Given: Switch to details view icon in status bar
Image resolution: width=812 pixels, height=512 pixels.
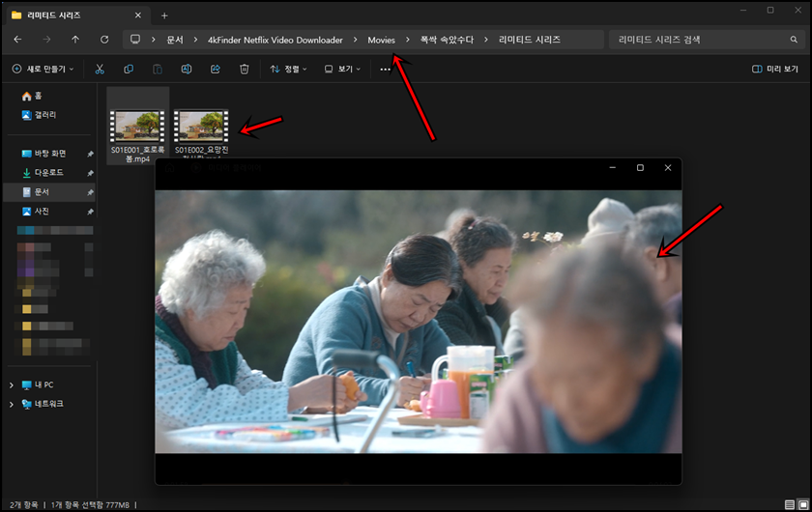Looking at the screenshot, I should (x=789, y=504).
